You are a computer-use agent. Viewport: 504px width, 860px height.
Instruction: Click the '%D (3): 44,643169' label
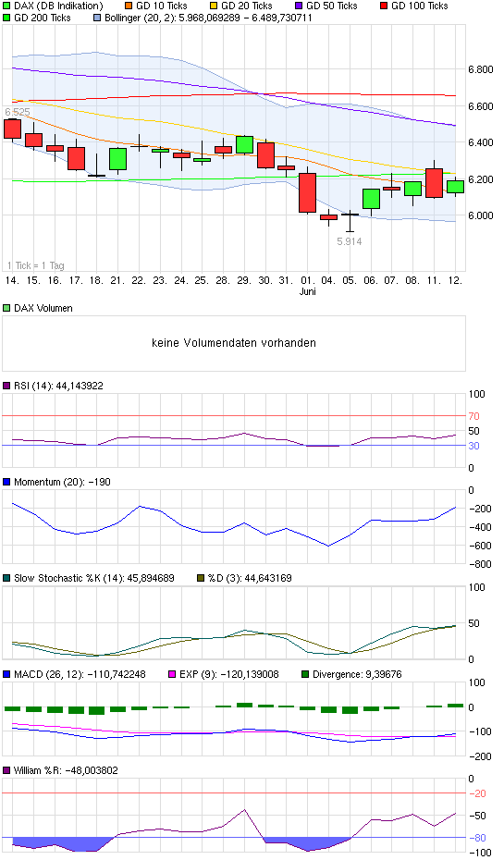click(250, 578)
